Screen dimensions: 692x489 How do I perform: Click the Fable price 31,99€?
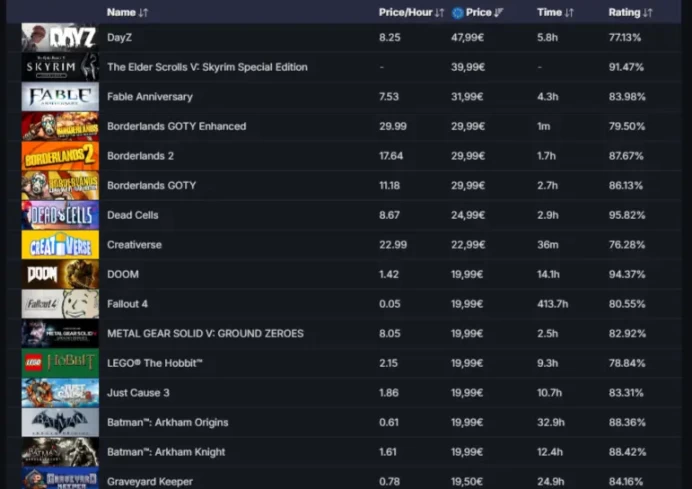[467, 97]
